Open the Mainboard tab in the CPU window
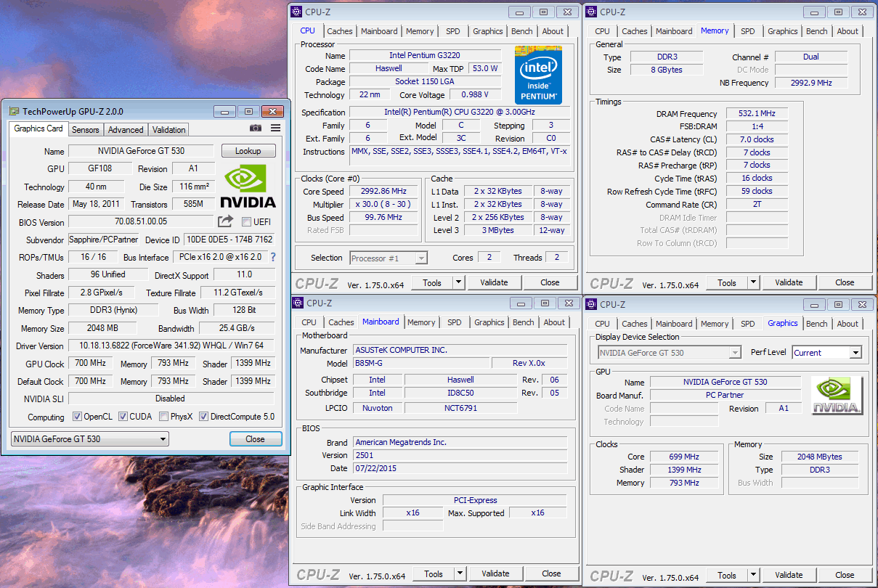The height and width of the screenshot is (588, 878). click(380, 31)
